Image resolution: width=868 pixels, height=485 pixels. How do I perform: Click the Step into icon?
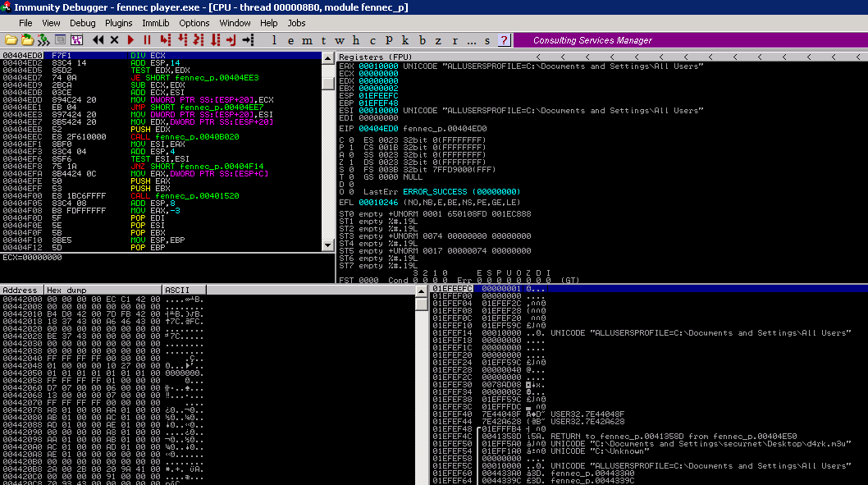pyautogui.click(x=165, y=40)
